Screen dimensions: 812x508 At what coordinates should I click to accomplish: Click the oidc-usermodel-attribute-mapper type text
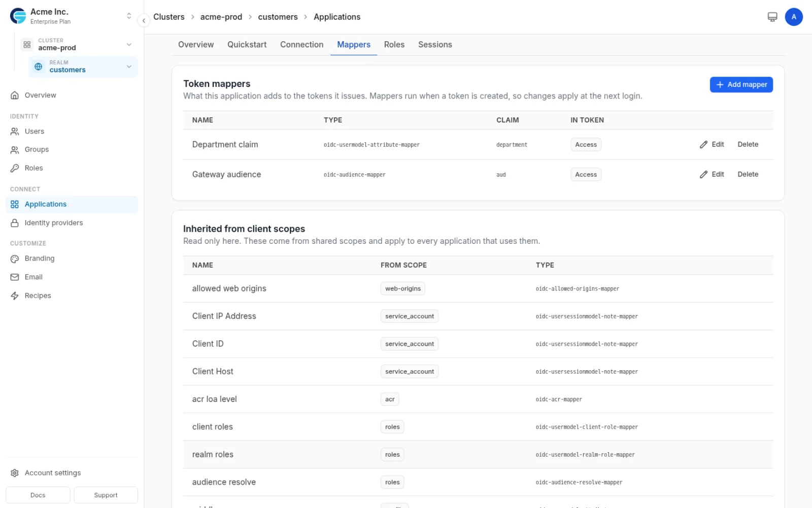pos(371,145)
